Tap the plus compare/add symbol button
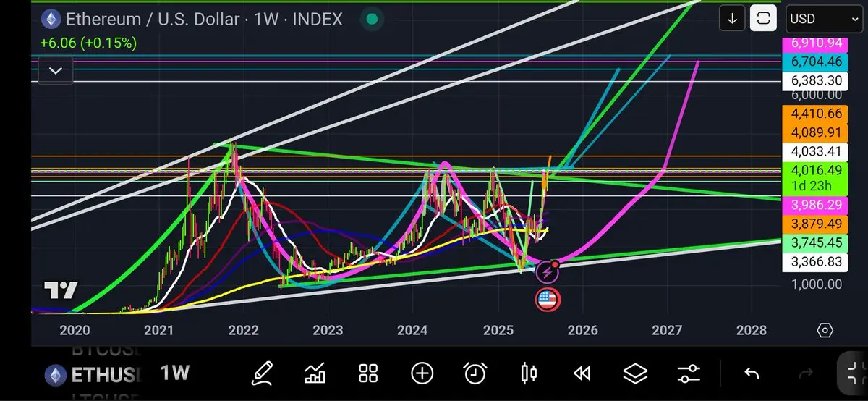The image size is (868, 401). tap(422, 373)
